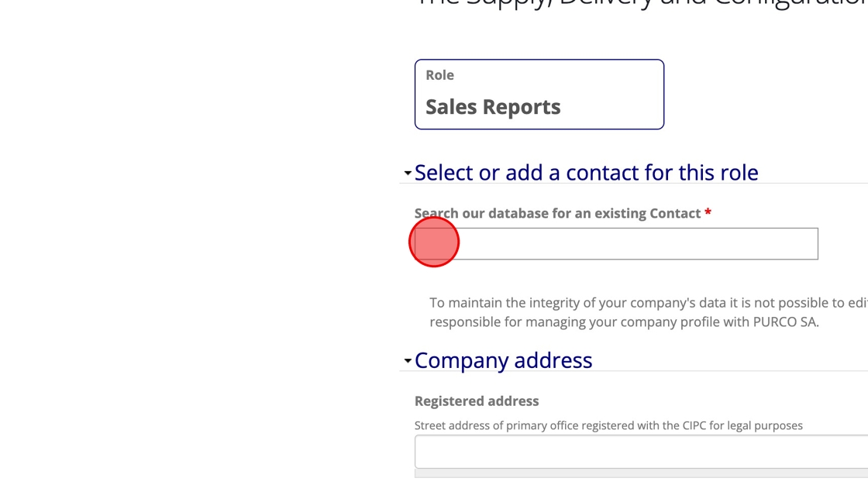Viewport: 868px width, 485px height.
Task: Click the data integrity notice paragraph
Action: tap(649, 312)
